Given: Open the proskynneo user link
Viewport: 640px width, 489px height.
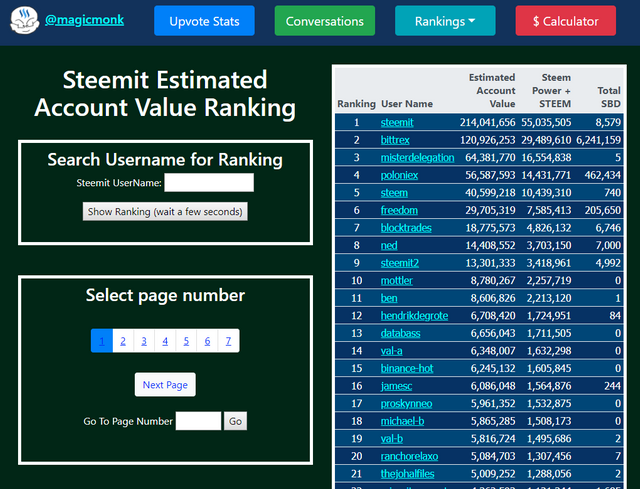Looking at the screenshot, I should point(406,403).
